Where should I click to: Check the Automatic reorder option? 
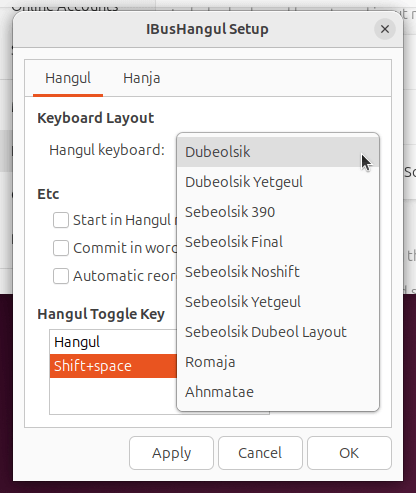(61, 276)
